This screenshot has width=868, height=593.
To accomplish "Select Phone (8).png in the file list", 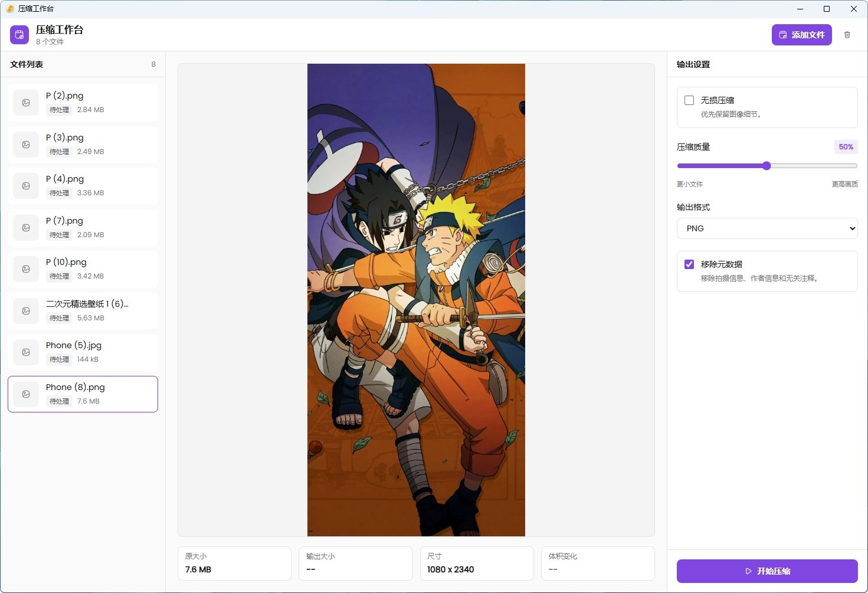I will point(83,394).
